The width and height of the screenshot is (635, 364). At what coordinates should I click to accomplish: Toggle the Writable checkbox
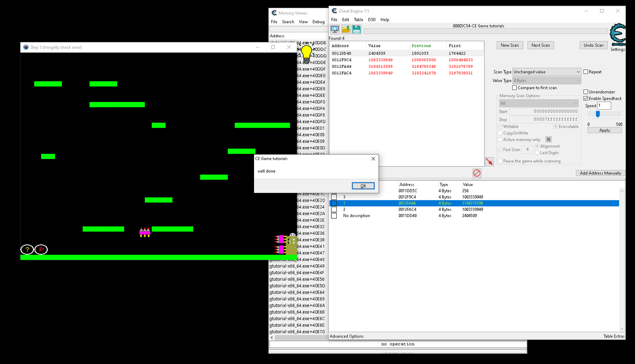pyautogui.click(x=500, y=127)
